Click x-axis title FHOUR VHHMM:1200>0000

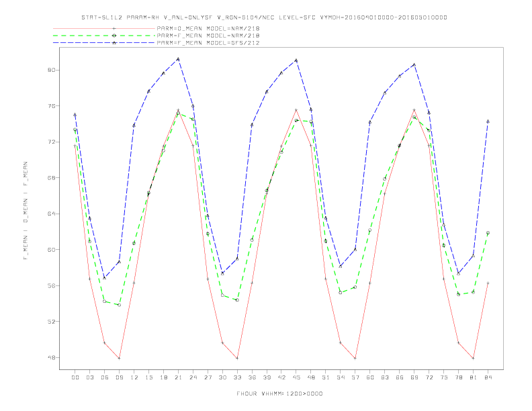point(279,394)
